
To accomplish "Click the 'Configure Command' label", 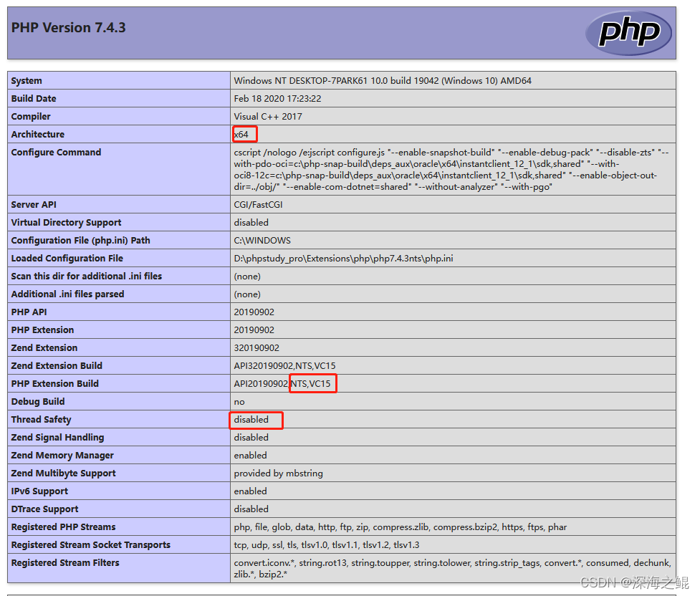I will pyautogui.click(x=56, y=153).
